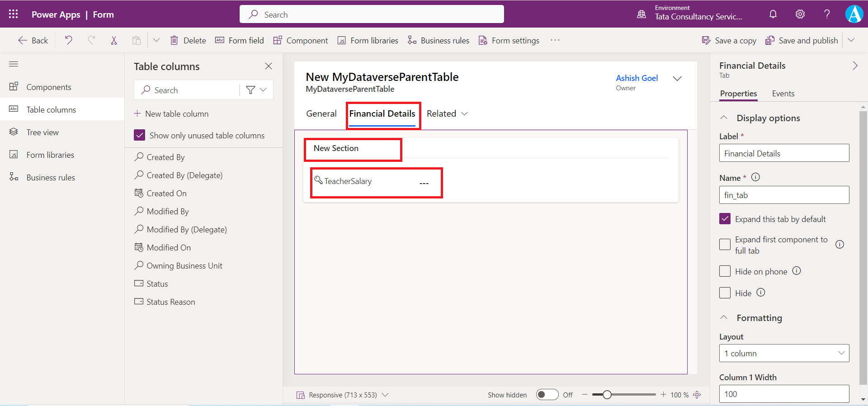
Task: Click the Cut scissors icon
Action: click(x=114, y=40)
